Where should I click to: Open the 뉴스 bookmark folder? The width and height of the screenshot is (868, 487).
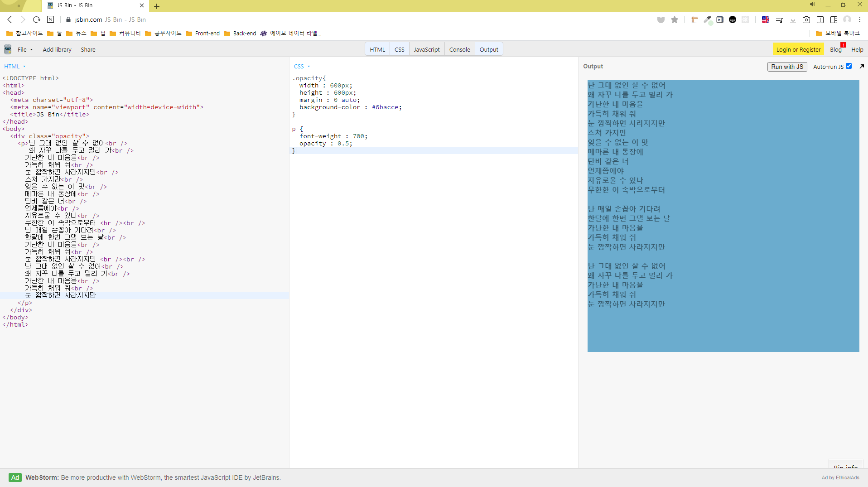pyautogui.click(x=76, y=33)
